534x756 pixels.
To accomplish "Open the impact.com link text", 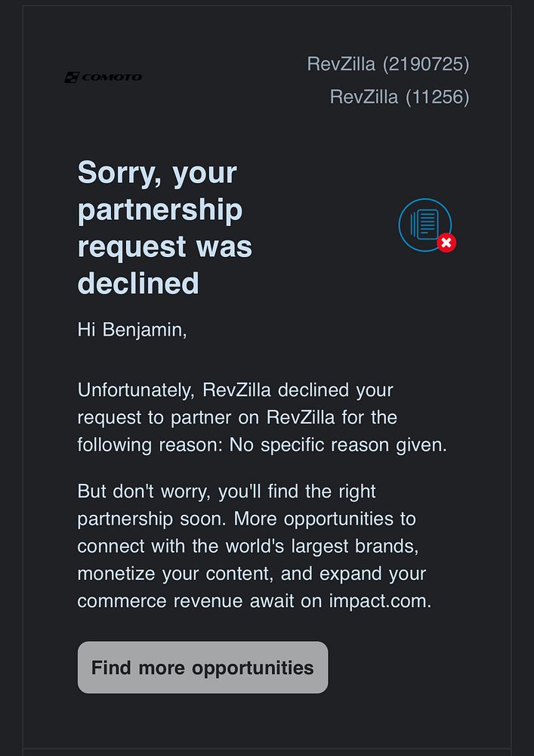I will pos(379,601).
